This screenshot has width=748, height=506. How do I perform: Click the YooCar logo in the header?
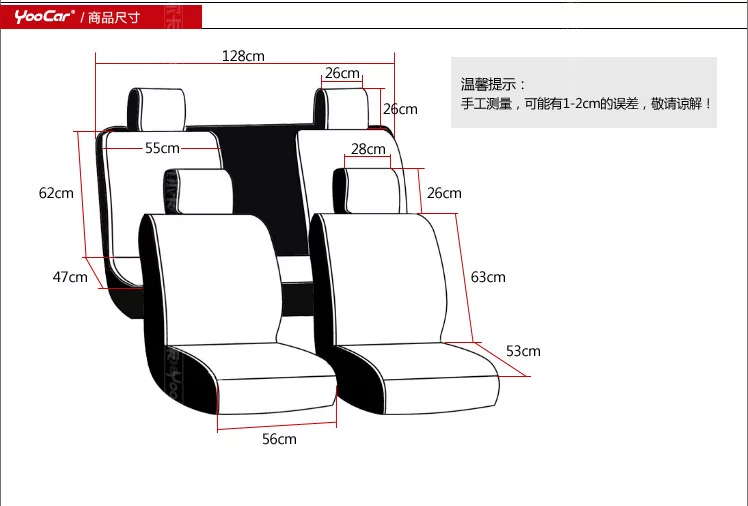(44, 16)
